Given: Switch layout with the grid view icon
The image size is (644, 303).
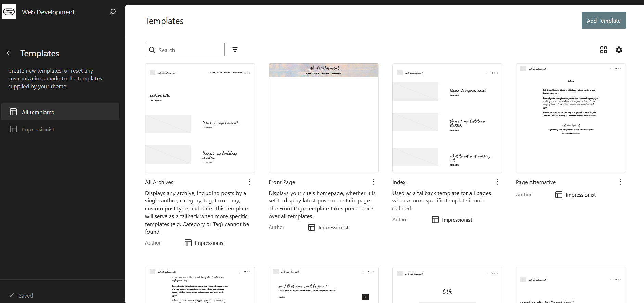Looking at the screenshot, I should pos(604,50).
